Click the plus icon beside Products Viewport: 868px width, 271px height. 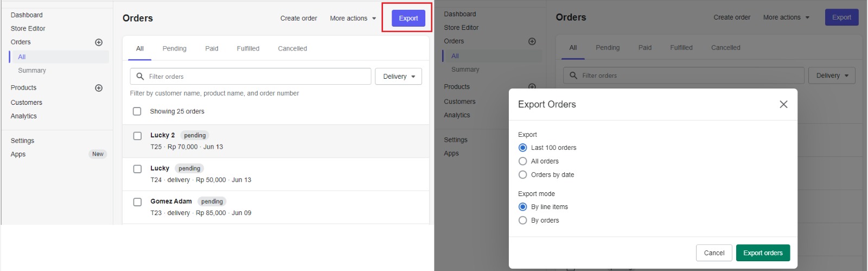click(99, 88)
